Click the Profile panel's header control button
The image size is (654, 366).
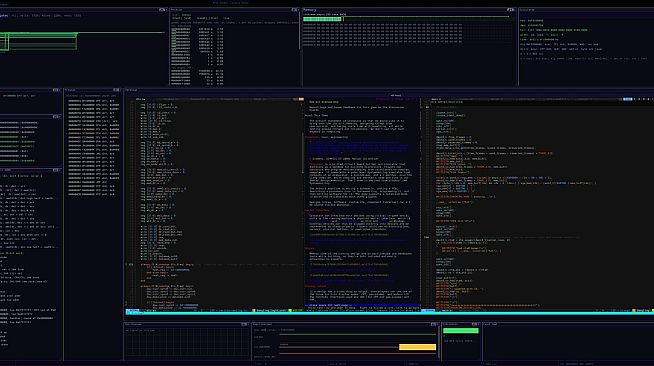pos(294,10)
